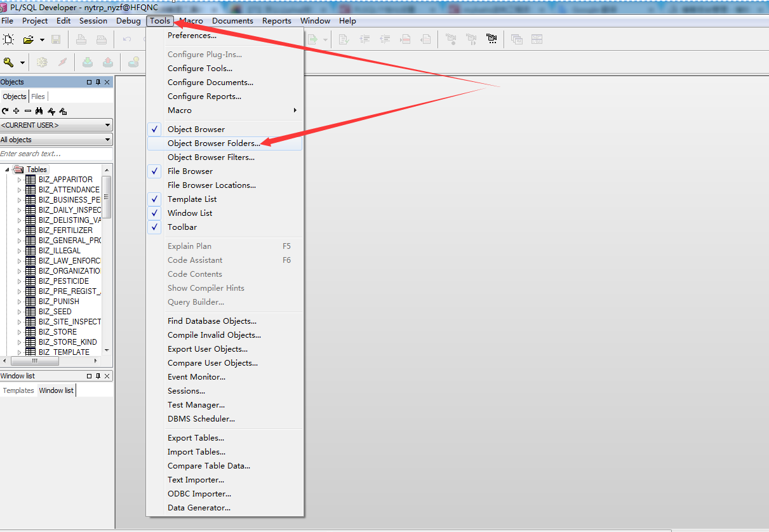
Task: Click the Print setup toolbar icon
Action: [102, 39]
